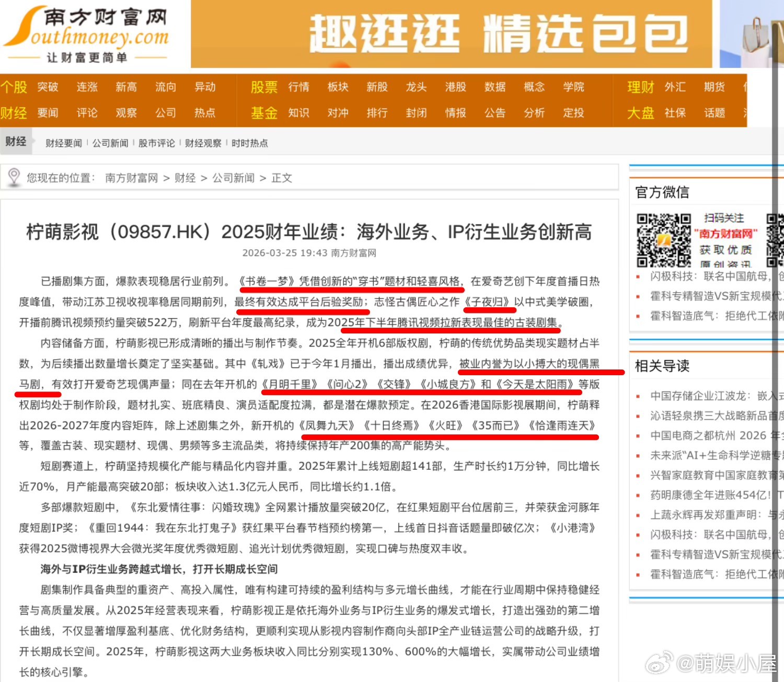
Task: Select 龙头 in the navigation bar
Action: coord(417,87)
